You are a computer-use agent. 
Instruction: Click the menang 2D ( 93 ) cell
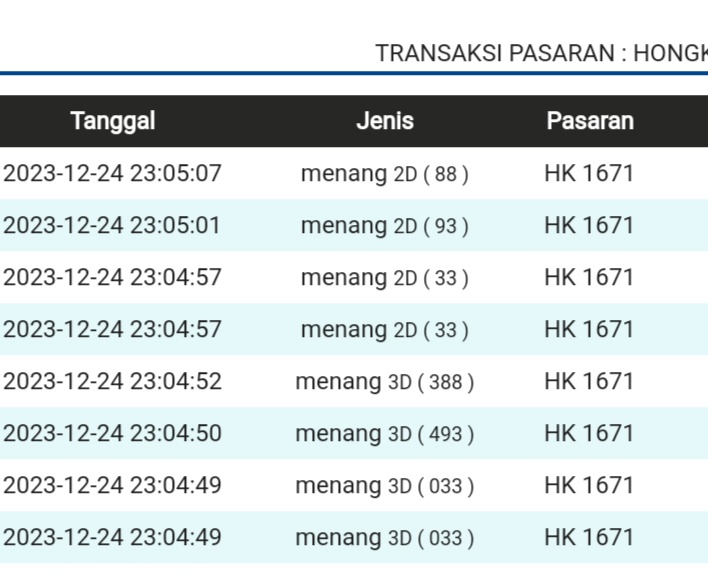pos(385,225)
